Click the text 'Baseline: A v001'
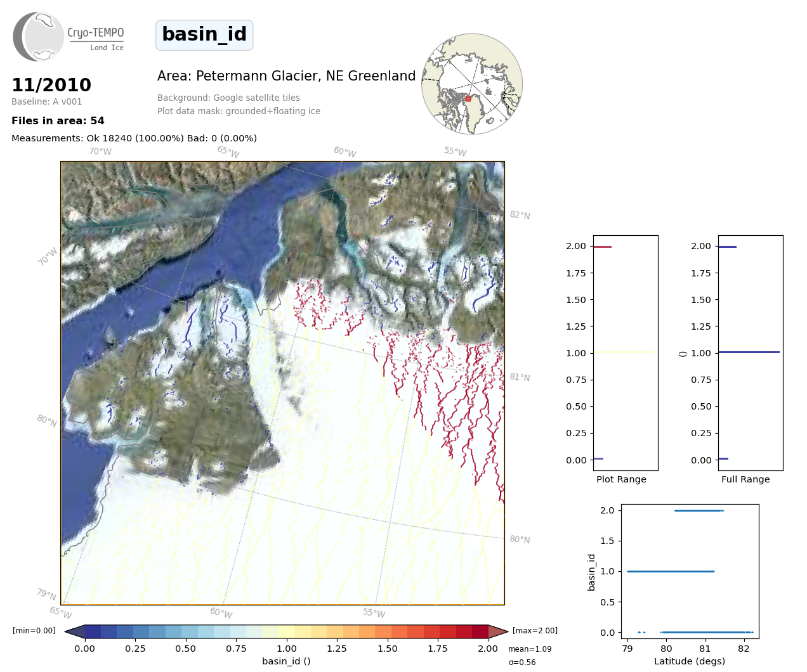807x672 pixels. [x=47, y=101]
